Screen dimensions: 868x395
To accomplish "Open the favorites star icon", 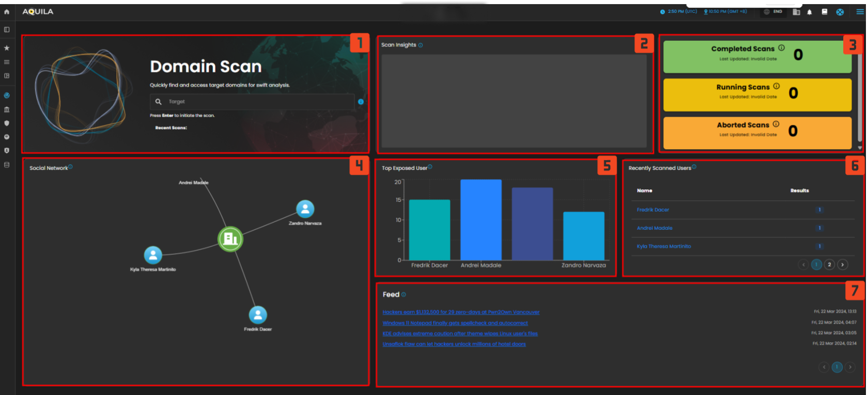I will pos(7,48).
